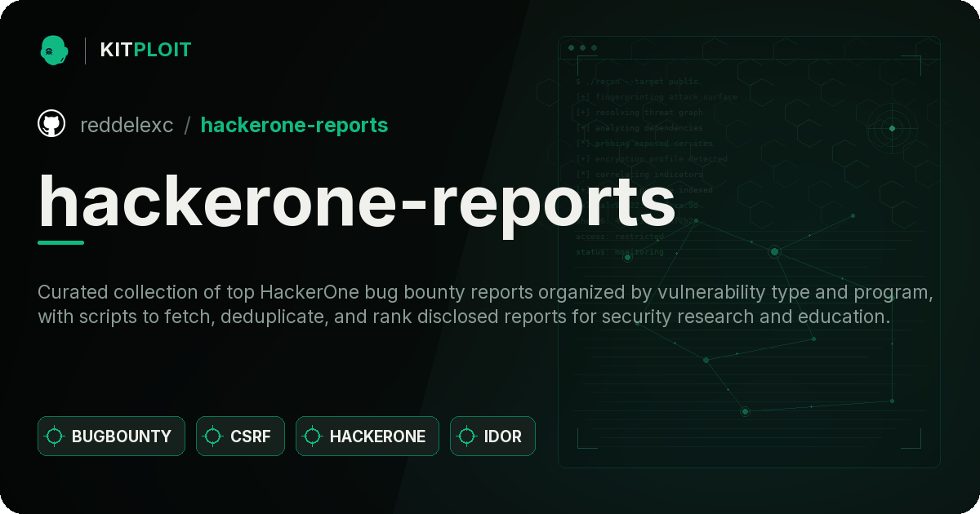Select the BUGBOUNTY tag
This screenshot has width=980, height=514.
[111, 436]
